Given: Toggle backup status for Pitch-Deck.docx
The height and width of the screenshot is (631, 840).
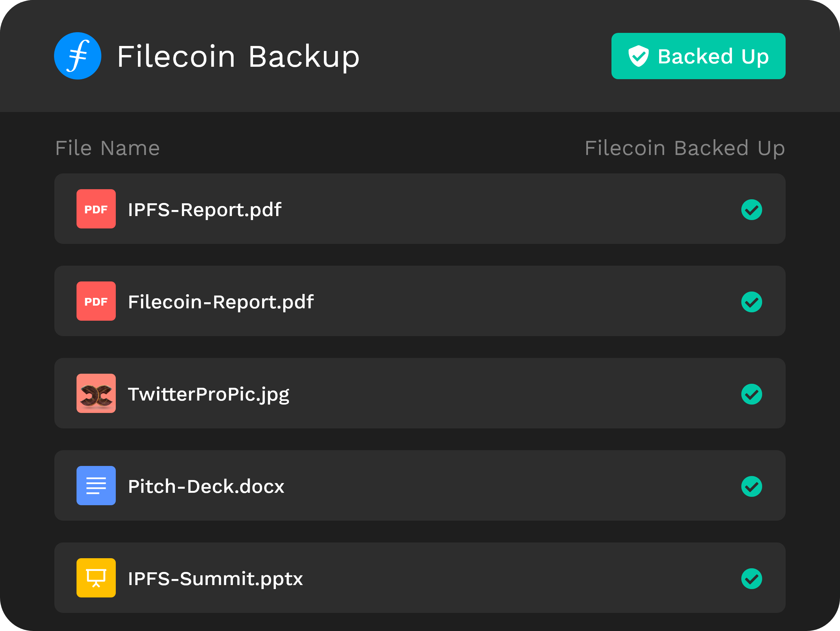Looking at the screenshot, I should [751, 486].
